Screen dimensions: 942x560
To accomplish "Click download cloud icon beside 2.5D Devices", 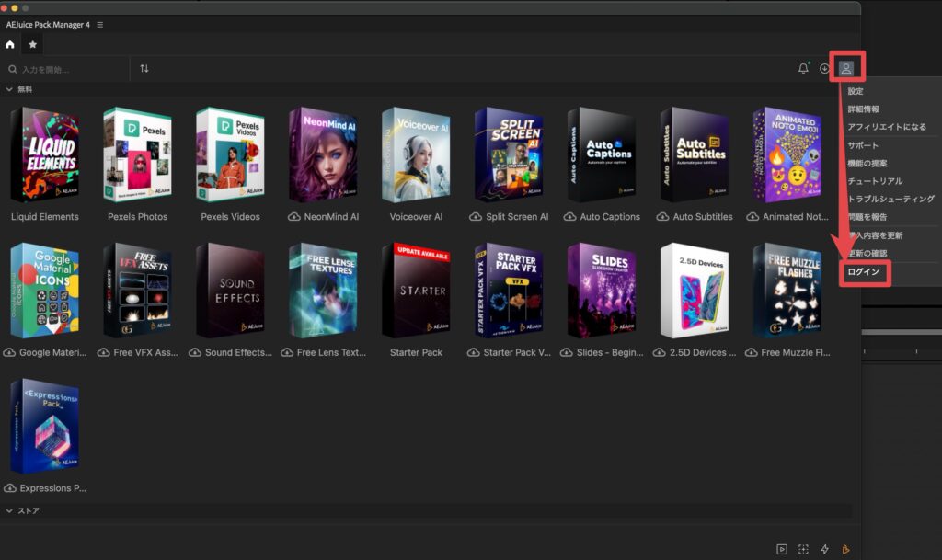I will coord(659,352).
